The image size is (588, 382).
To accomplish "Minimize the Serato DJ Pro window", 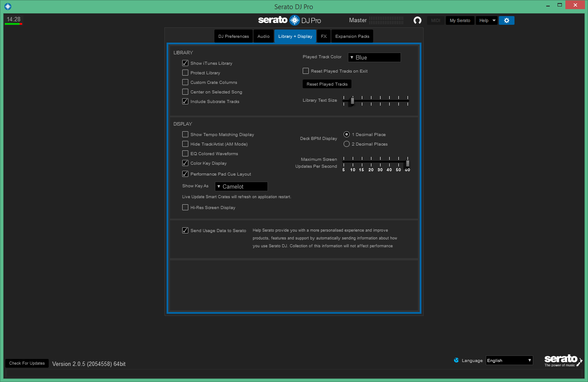I will pyautogui.click(x=548, y=5).
